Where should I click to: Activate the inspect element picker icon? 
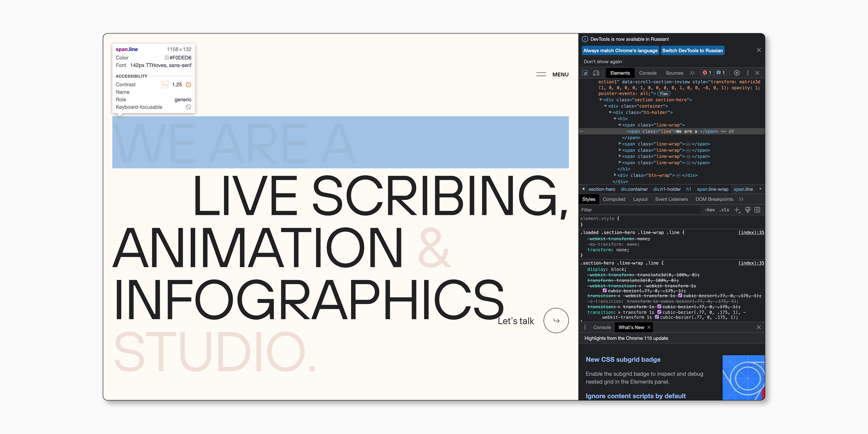[x=585, y=73]
